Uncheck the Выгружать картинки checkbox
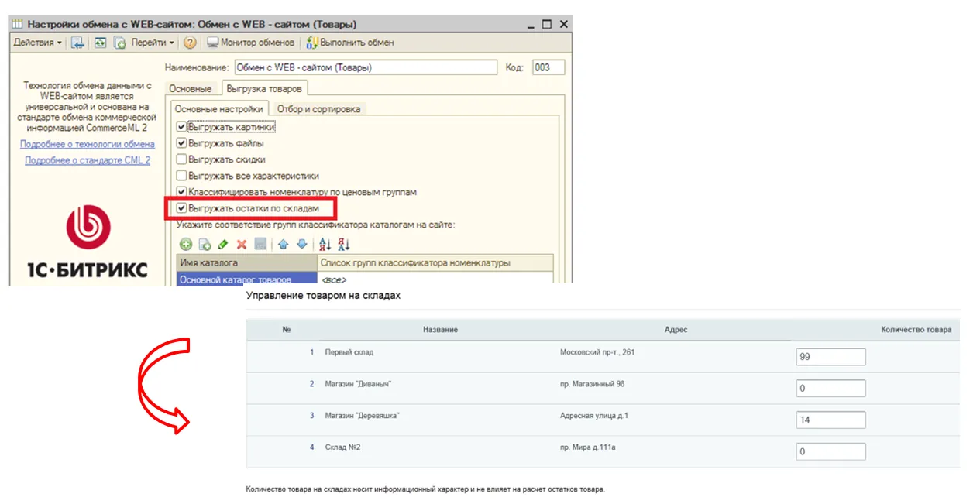This screenshot has width=980, height=504. 181,127
